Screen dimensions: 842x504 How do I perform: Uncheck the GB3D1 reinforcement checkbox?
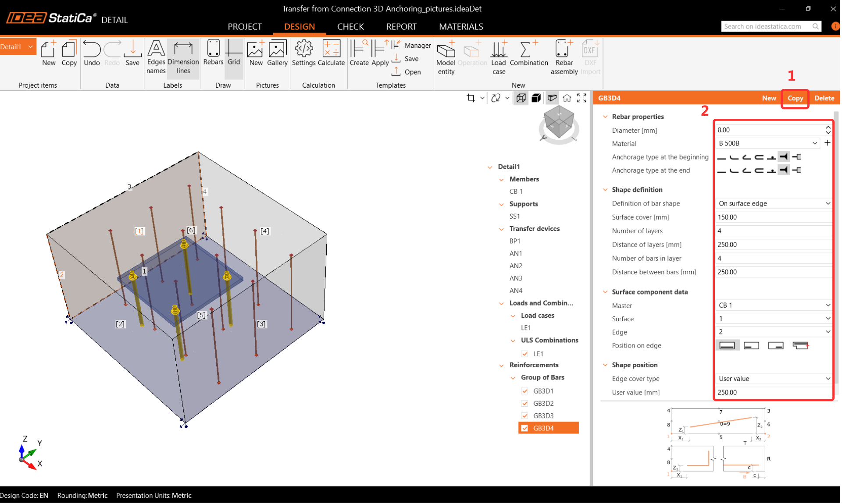click(524, 391)
